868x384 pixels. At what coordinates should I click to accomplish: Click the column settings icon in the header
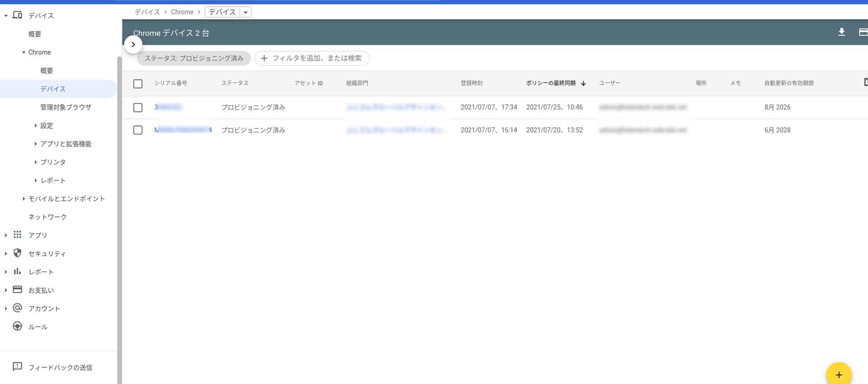[865, 82]
